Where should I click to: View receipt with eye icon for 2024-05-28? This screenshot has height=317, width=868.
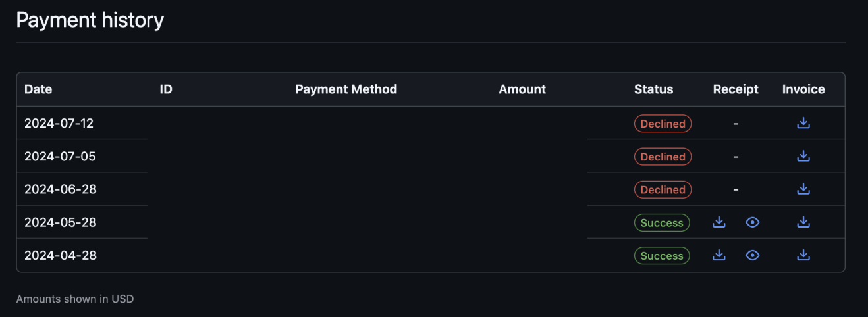pyautogui.click(x=753, y=222)
